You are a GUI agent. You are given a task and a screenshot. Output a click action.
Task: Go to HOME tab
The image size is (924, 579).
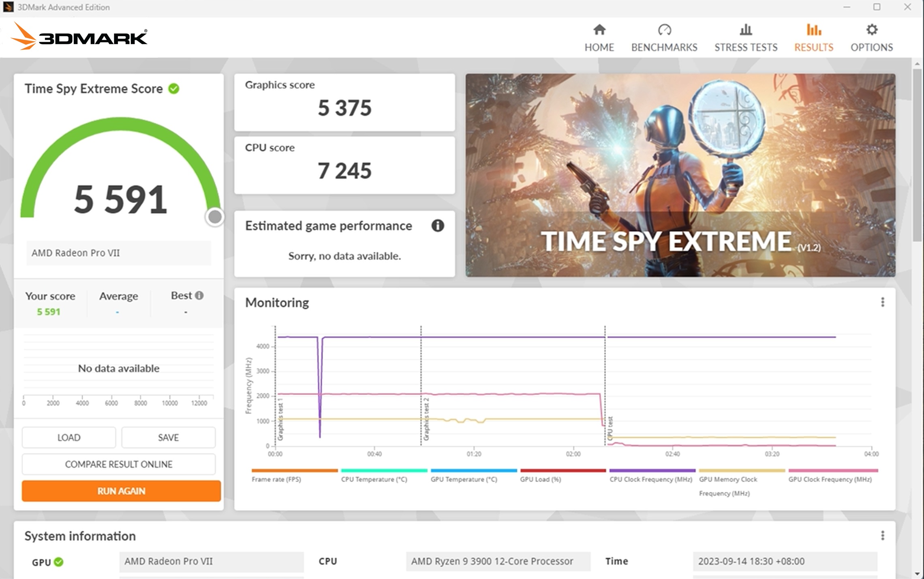click(599, 38)
